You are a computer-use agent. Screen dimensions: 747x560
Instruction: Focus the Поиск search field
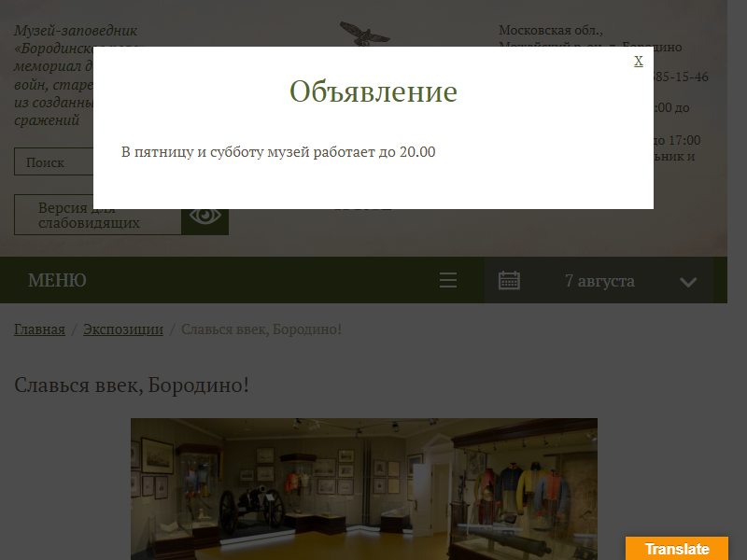[54, 162]
